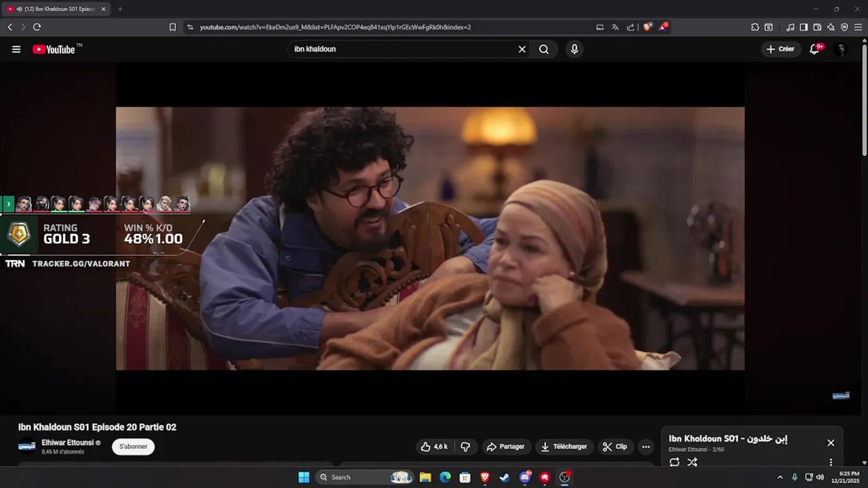868x488 pixels.
Task: Open a new tab with the plus button
Action: 120,9
